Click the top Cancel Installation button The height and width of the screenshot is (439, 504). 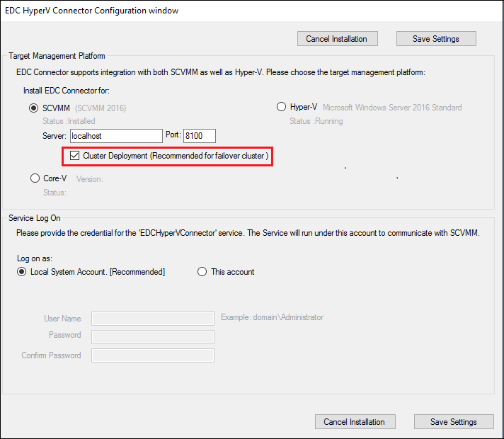tap(337, 39)
